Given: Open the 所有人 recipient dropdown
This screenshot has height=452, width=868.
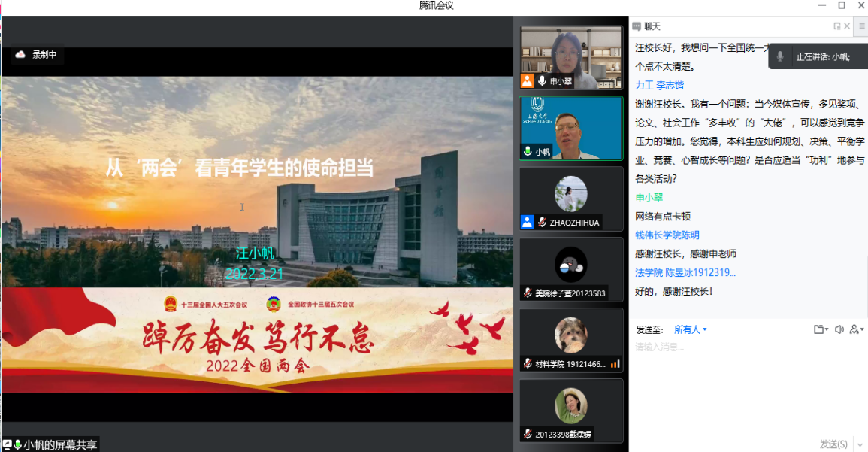Looking at the screenshot, I should (690, 329).
